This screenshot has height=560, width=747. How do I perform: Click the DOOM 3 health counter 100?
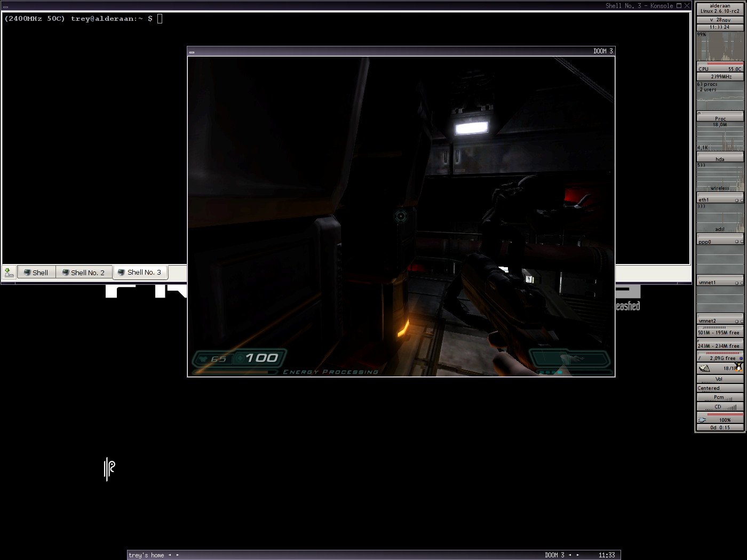point(262,358)
